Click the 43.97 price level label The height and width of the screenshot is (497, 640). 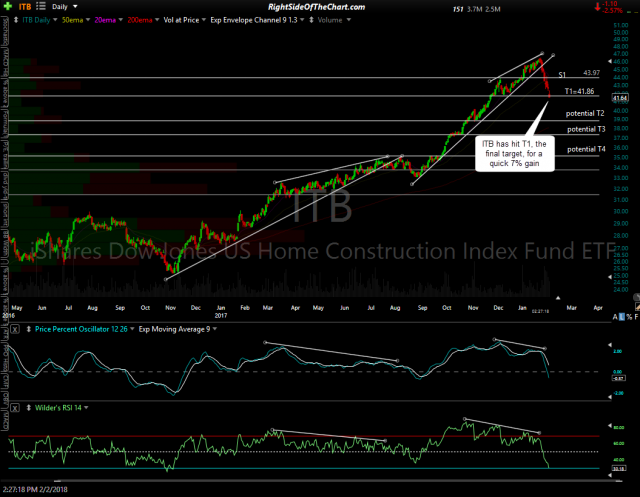point(591,73)
